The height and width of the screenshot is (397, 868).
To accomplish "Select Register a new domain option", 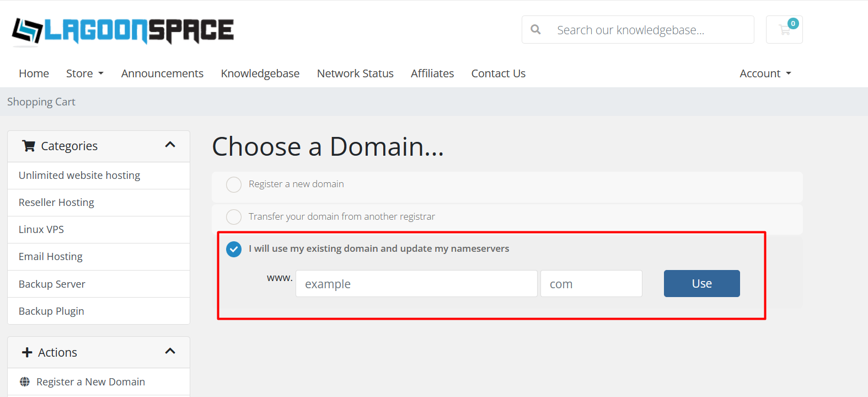I will (234, 184).
